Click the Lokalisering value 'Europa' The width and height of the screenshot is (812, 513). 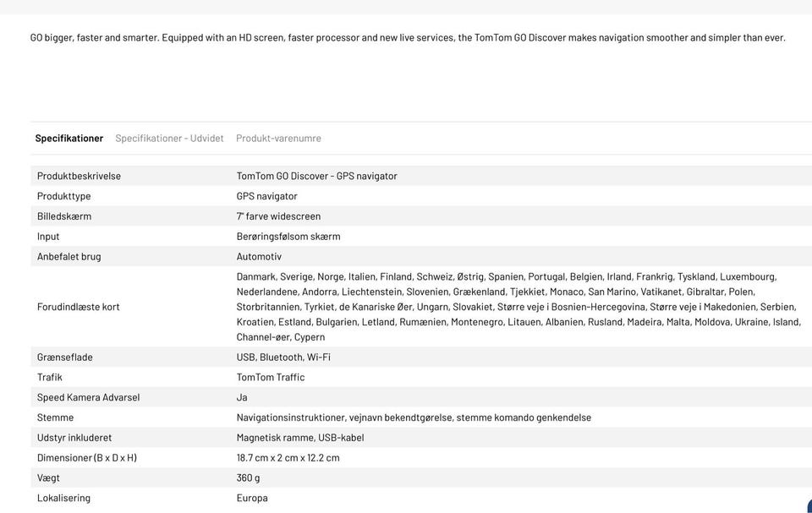tap(252, 498)
